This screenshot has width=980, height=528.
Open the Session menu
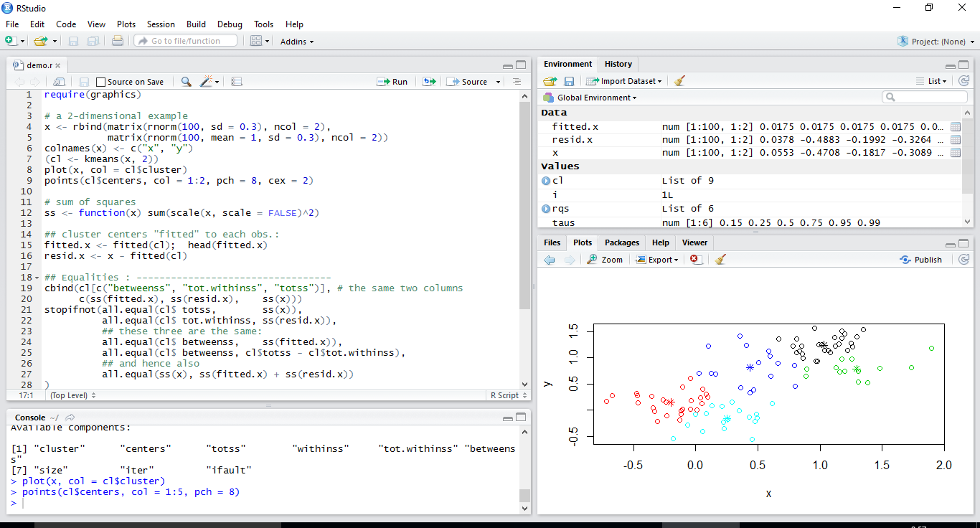point(161,24)
